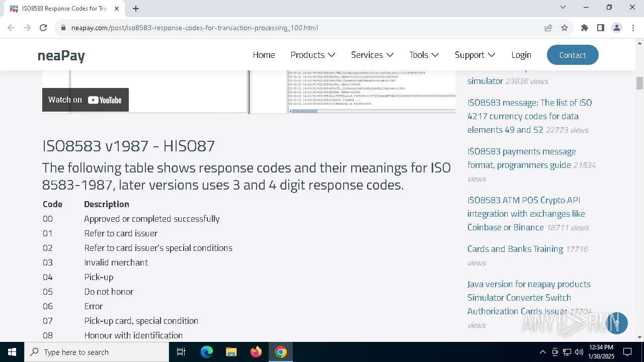Open the Chrome three-dot menu
The image size is (644, 362).
click(633, 28)
